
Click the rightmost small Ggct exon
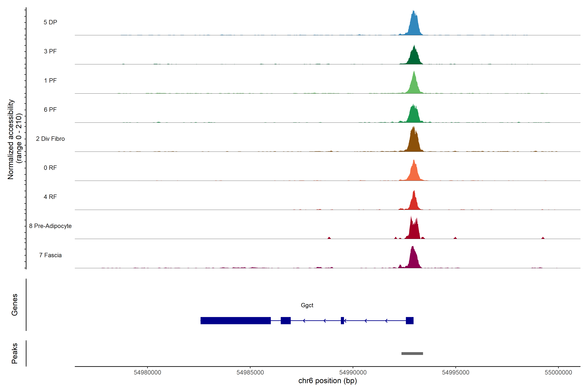click(409, 320)
